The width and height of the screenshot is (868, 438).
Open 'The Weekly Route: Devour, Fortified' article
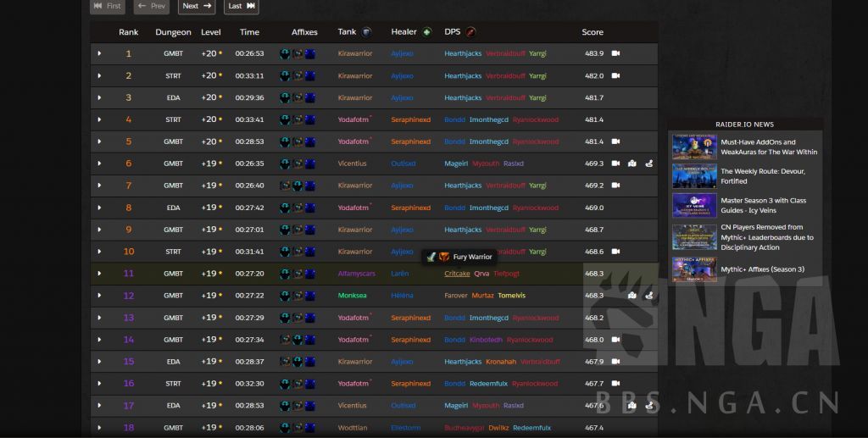(763, 176)
